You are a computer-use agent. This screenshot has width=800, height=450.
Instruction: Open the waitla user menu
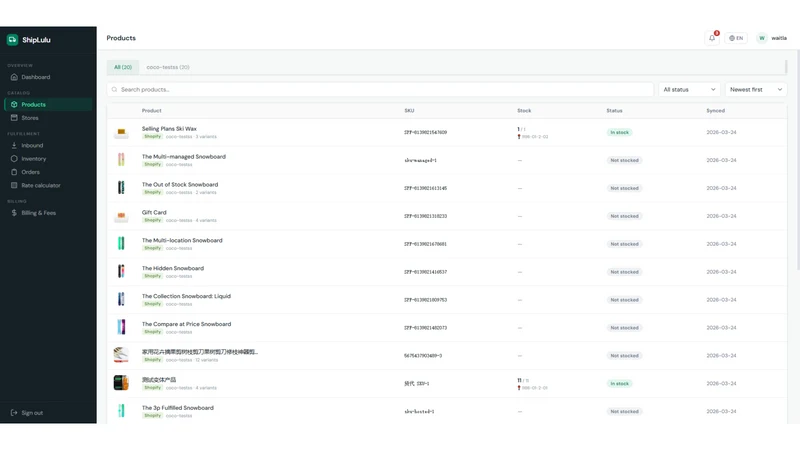(772, 38)
